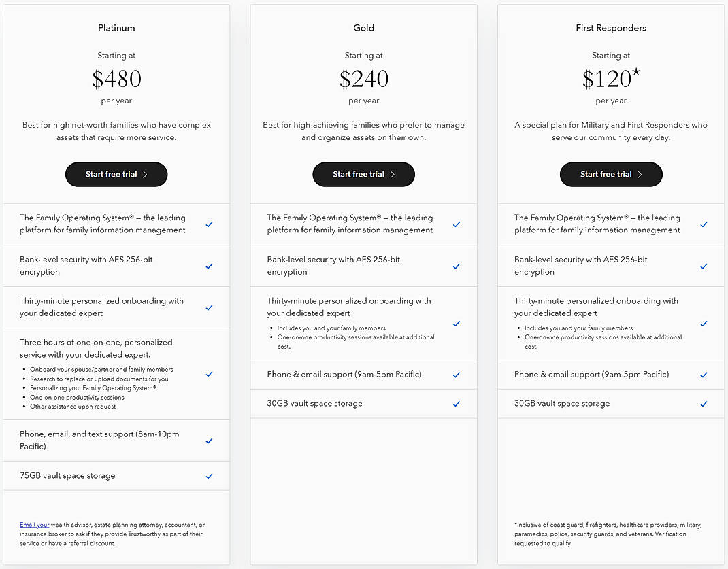Select the Platinum plan header

(116, 28)
